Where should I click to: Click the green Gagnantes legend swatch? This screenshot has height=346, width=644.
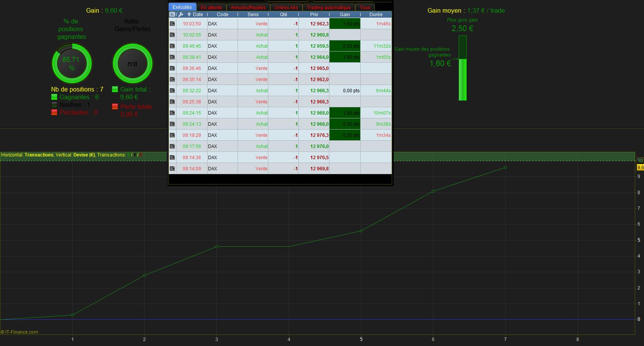[54, 97]
